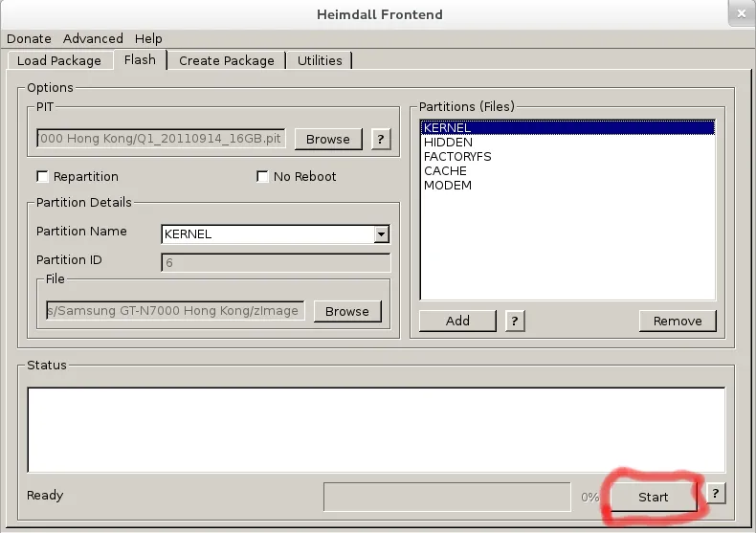Open the Partition Name dropdown
Screen dimensions: 756x533
(381, 233)
